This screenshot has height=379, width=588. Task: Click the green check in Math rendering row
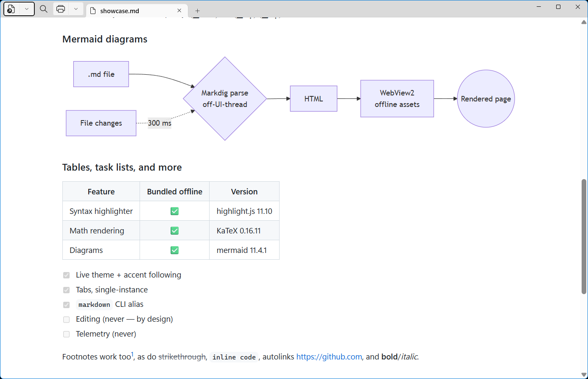pyautogui.click(x=174, y=230)
